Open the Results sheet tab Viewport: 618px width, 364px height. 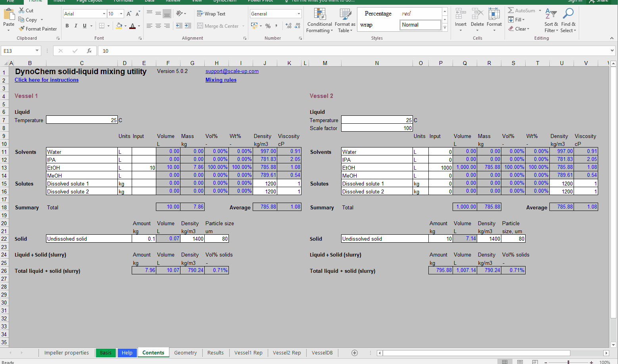tap(215, 353)
